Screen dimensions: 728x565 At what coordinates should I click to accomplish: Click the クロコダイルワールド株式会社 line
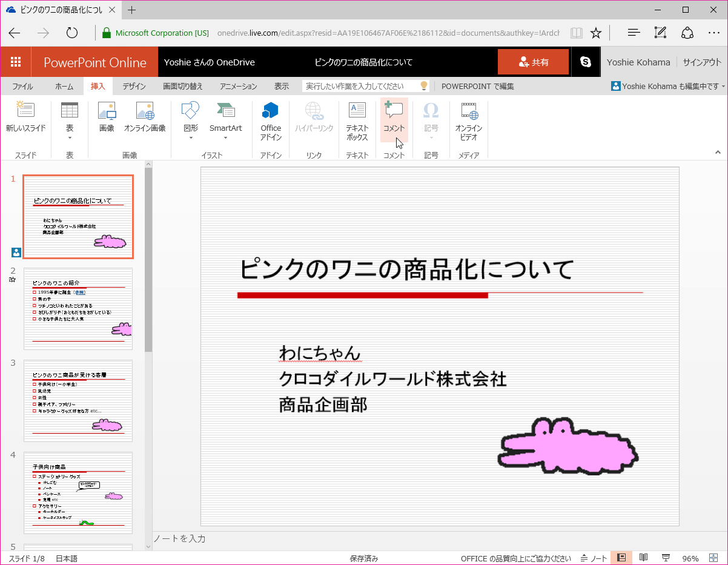392,379
